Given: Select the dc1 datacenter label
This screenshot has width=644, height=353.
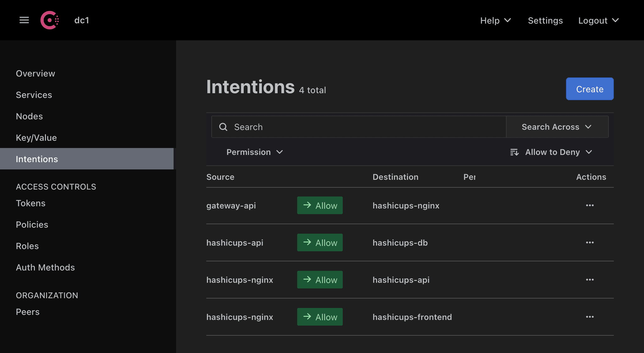Looking at the screenshot, I should [82, 20].
